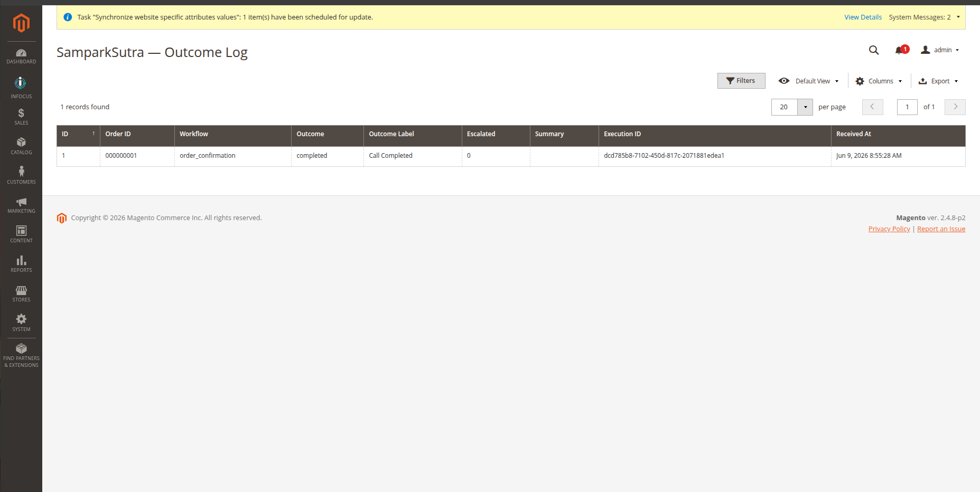Screen dimensions: 980x492
Task: Sort by the Execution ID column header
Action: 715,136
